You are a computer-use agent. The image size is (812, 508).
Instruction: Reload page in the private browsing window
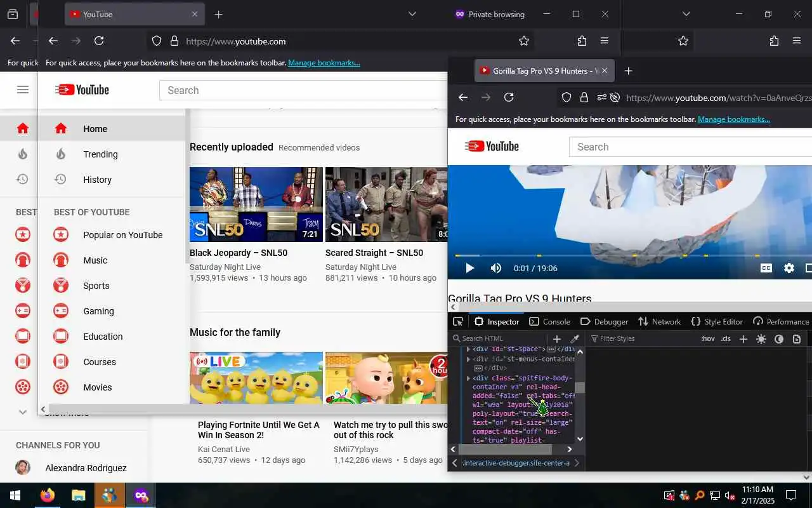[99, 41]
